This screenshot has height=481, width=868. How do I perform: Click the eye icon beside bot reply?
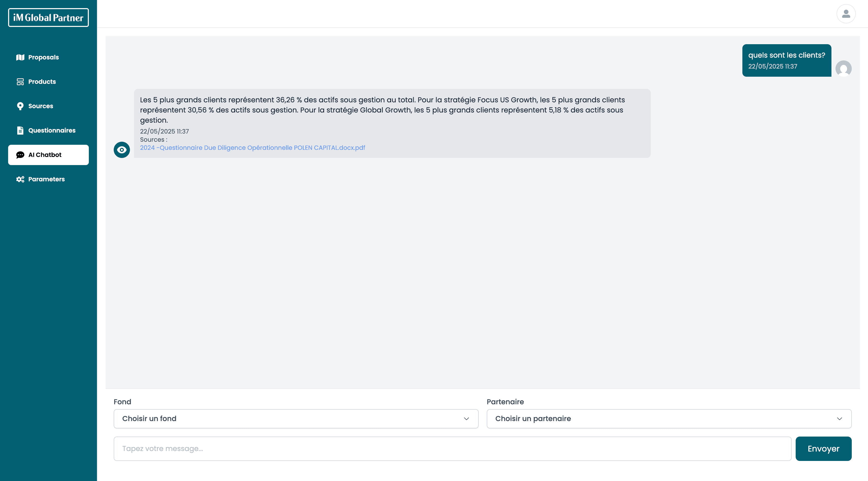click(122, 150)
